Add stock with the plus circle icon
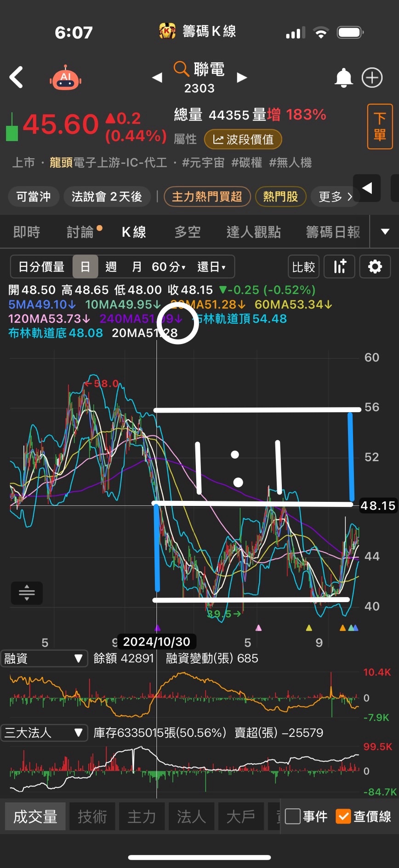Image resolution: width=399 pixels, height=868 pixels. 372,78
